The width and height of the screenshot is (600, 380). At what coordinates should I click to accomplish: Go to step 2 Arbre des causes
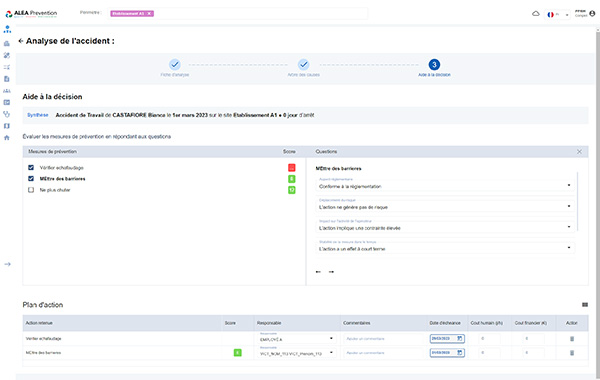[x=303, y=68]
